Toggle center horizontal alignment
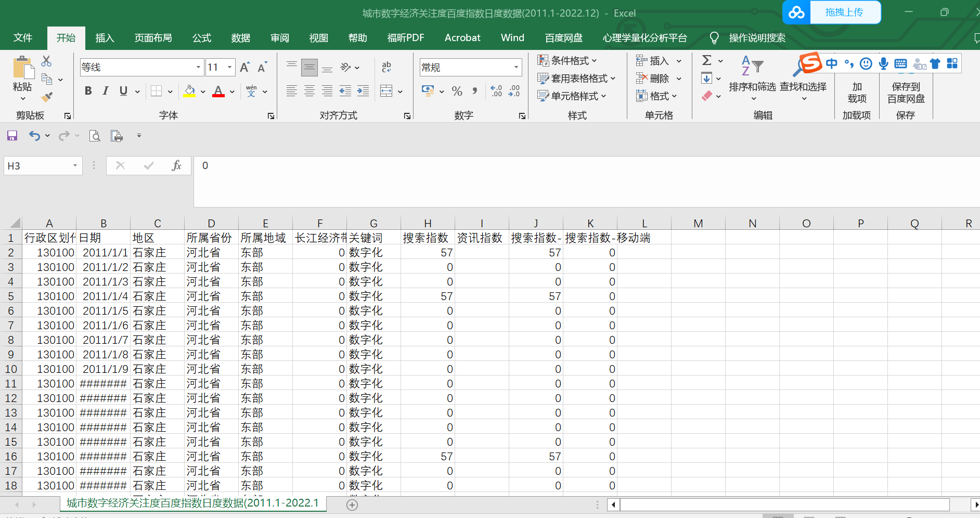The image size is (980, 518). click(310, 92)
